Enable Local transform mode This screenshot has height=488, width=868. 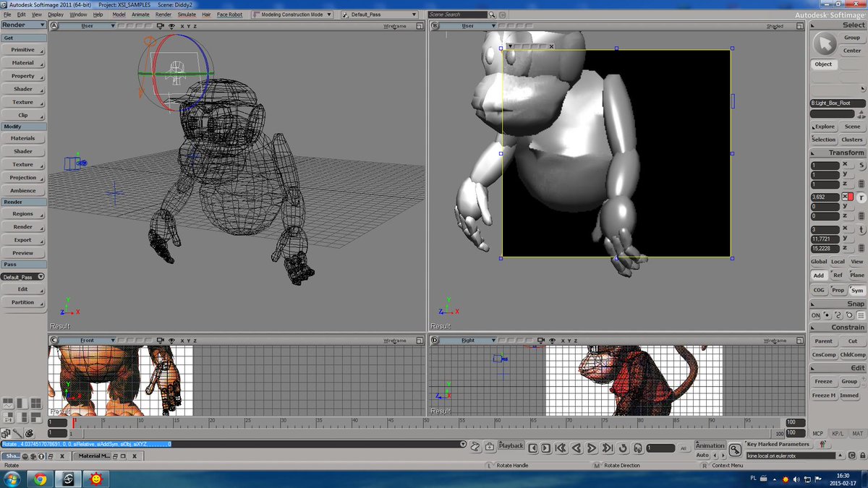pyautogui.click(x=838, y=262)
